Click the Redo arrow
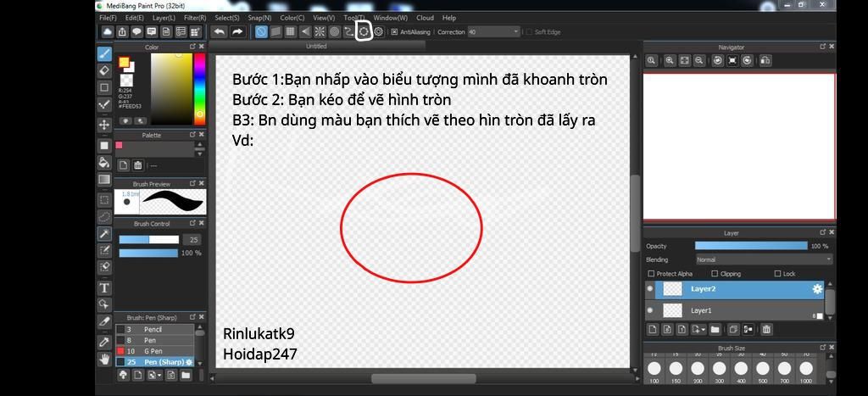868x396 pixels. point(237,32)
